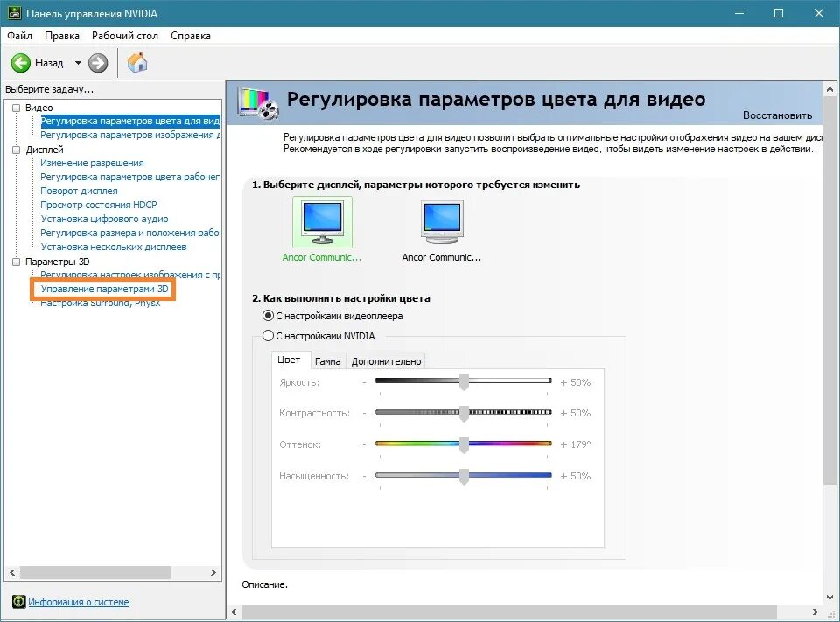Open Просмотр состояния HDCP
840x622 pixels.
[99, 205]
